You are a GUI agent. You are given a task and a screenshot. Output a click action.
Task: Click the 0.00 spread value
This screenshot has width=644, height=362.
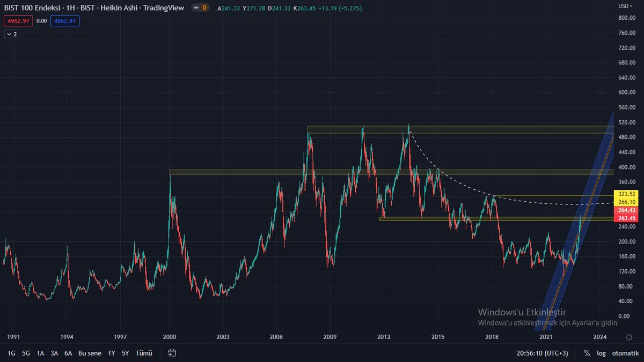coord(42,21)
